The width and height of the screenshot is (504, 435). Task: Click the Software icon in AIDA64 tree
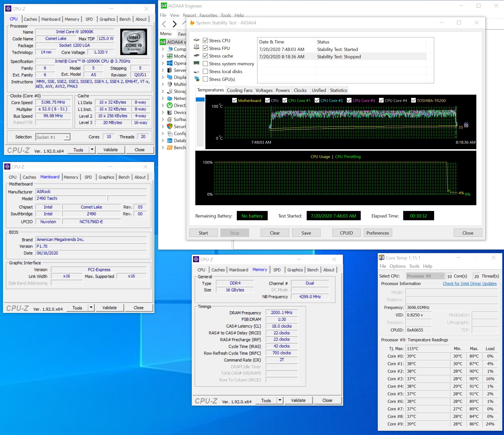point(170,119)
